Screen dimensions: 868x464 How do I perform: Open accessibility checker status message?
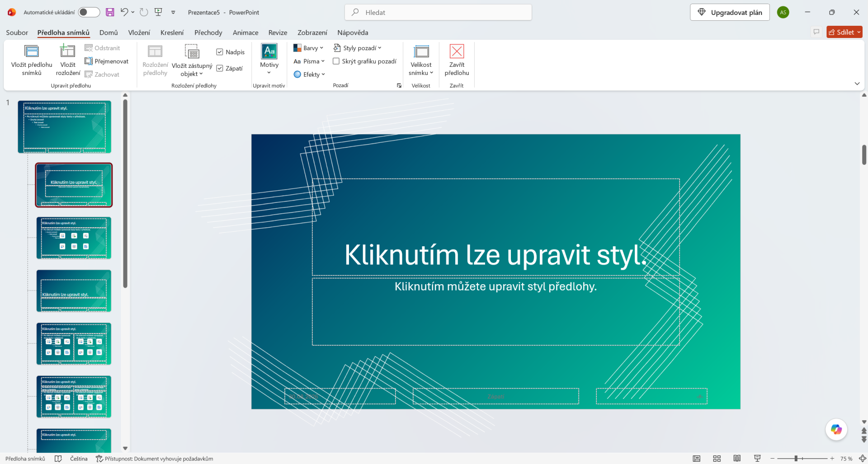[x=154, y=459]
